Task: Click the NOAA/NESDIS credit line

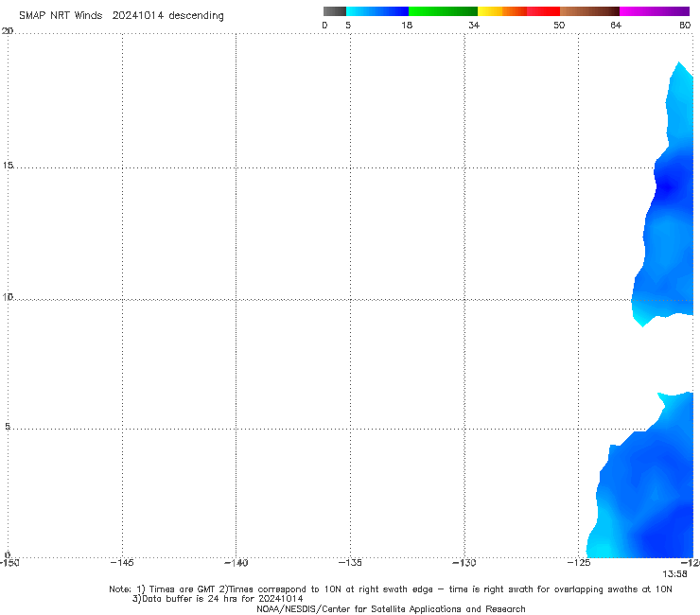Action: (x=391, y=609)
